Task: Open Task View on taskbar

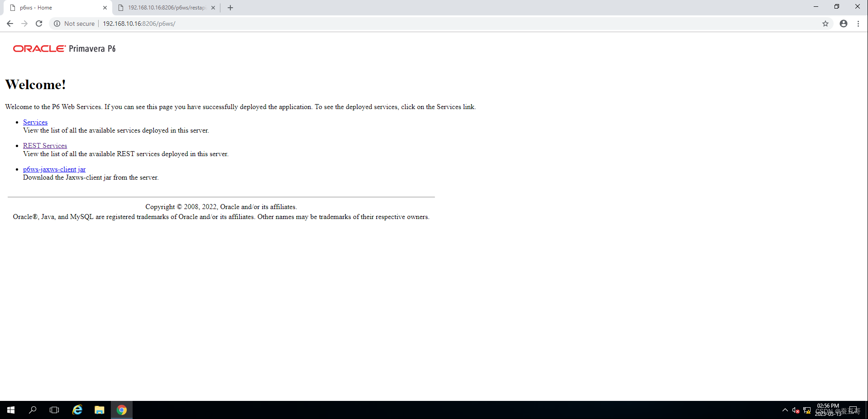Action: pyautogui.click(x=54, y=410)
